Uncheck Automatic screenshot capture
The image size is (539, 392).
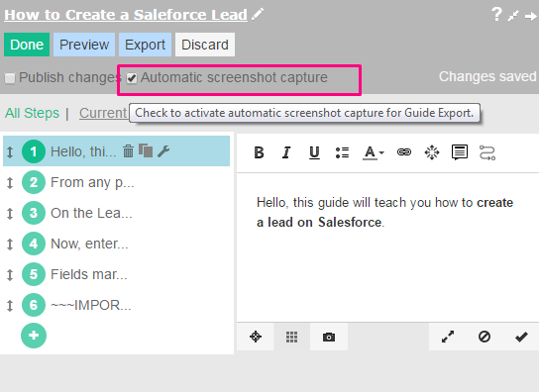click(132, 78)
